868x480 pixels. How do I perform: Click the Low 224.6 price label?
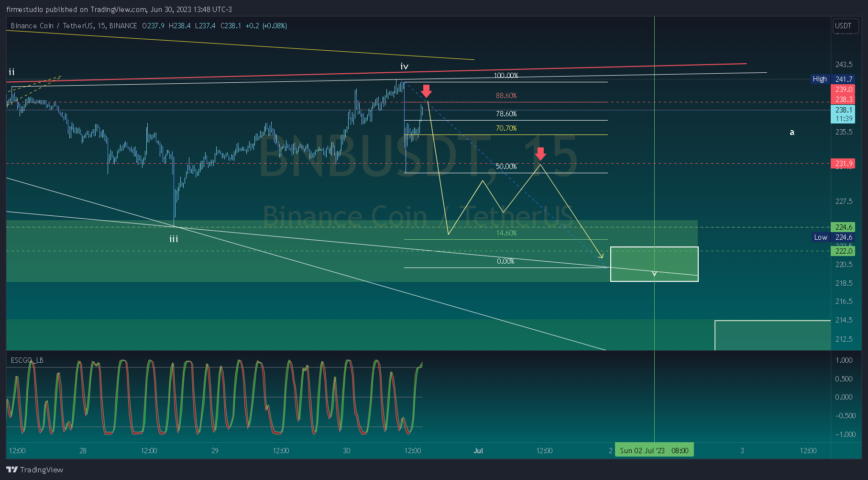point(834,237)
